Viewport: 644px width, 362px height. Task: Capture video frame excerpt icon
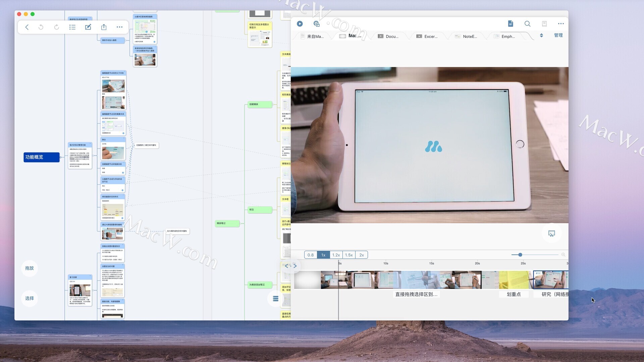[x=552, y=233]
